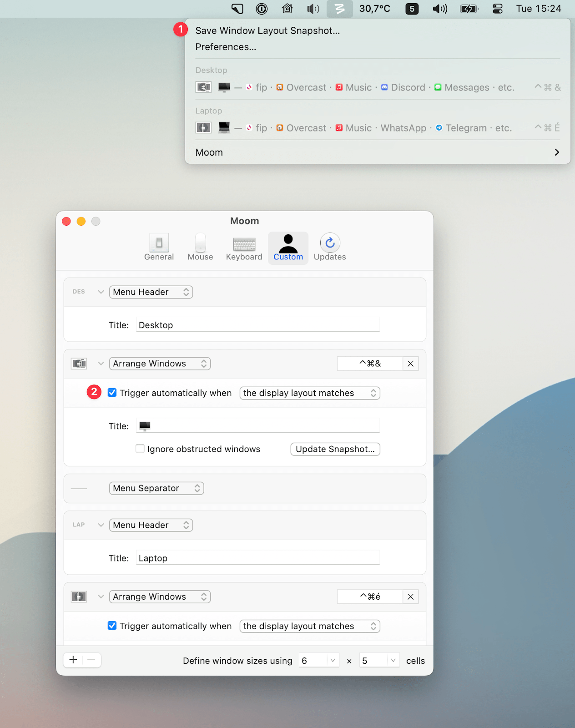Open the Moom submenu entry
The width and height of the screenshot is (575, 728).
point(378,152)
